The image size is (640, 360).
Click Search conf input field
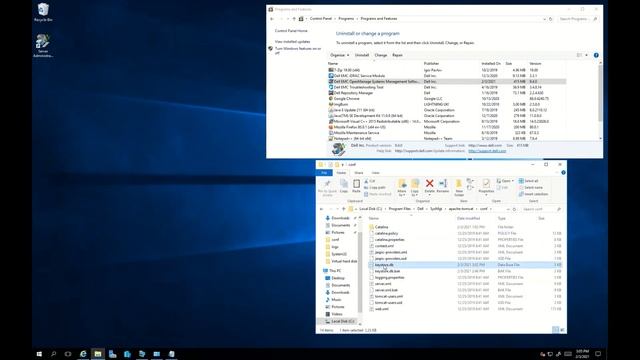click(x=542, y=209)
